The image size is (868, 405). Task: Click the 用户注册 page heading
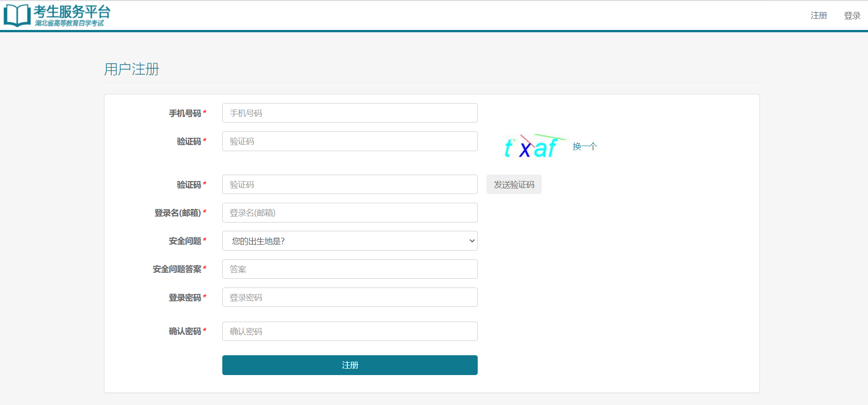(x=132, y=69)
